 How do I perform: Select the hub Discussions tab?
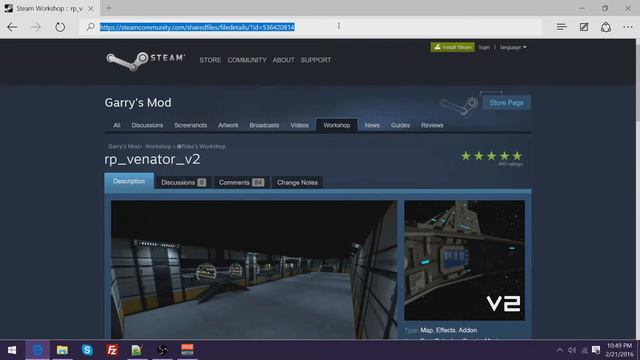point(147,125)
